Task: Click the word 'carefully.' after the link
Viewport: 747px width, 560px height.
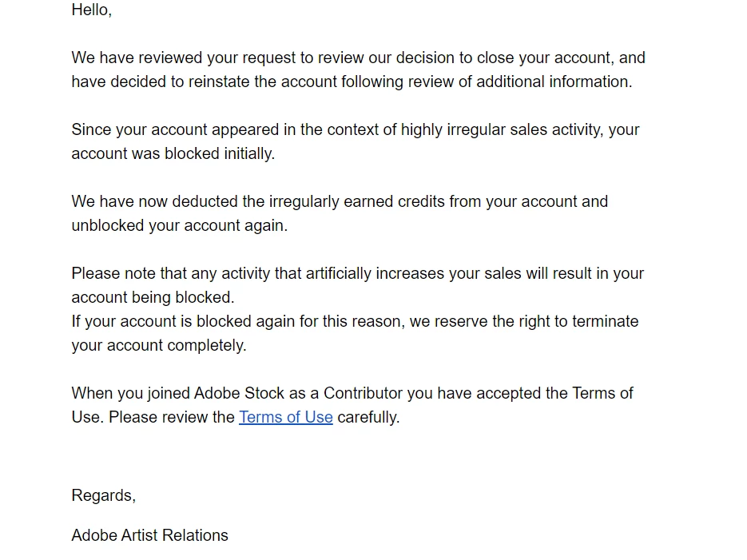Action: [368, 417]
